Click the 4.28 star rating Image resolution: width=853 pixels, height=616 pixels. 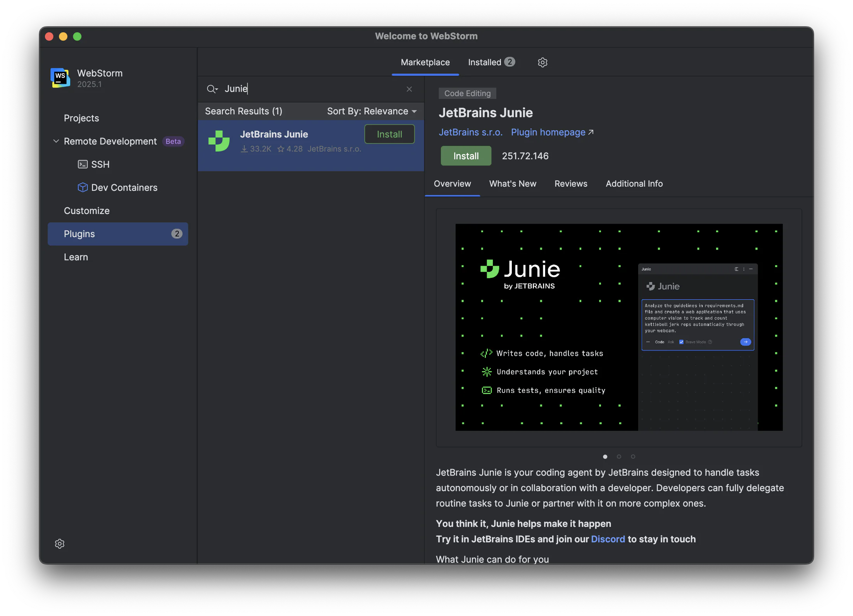pyautogui.click(x=290, y=149)
